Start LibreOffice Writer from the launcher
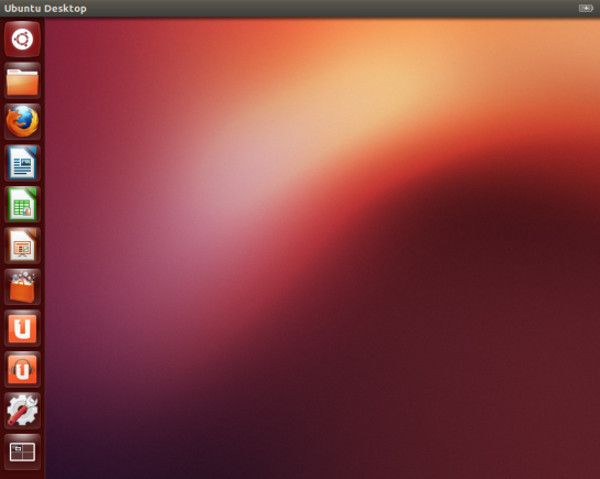Screen dimensions: 600x479 point(22,162)
